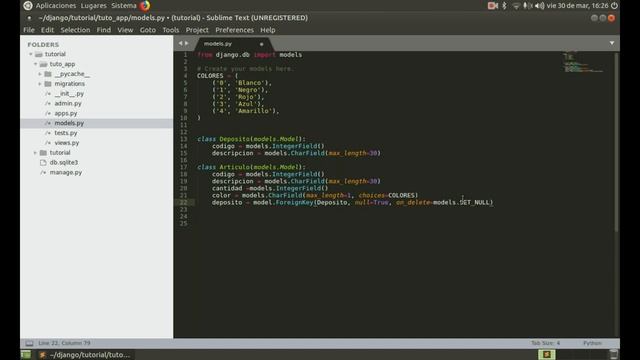Open apps.py in the sidebar
Screen dimensions: 640x360
point(66,113)
